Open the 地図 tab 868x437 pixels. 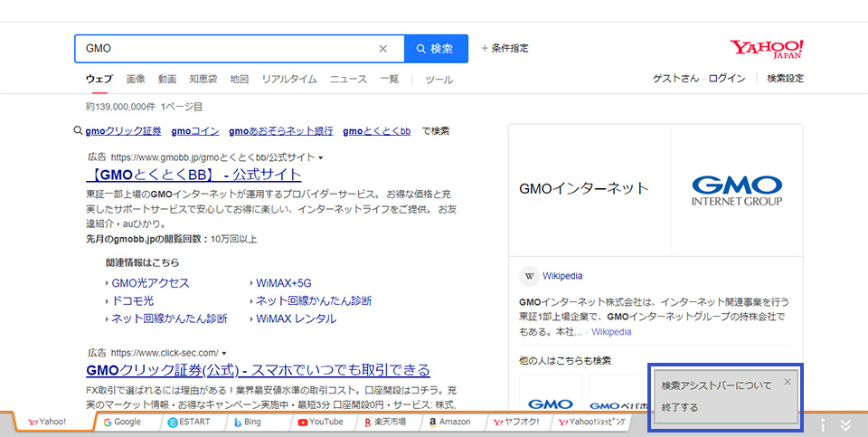(239, 80)
